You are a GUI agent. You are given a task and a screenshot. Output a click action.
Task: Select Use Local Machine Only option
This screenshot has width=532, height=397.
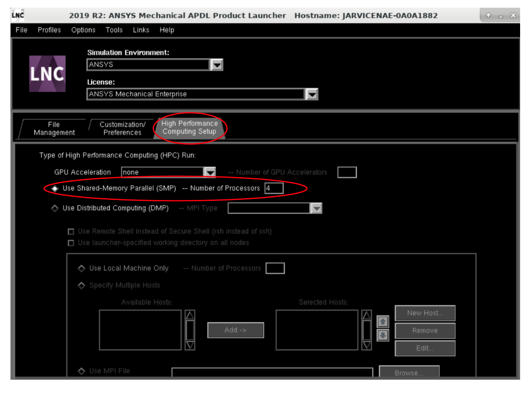click(81, 268)
